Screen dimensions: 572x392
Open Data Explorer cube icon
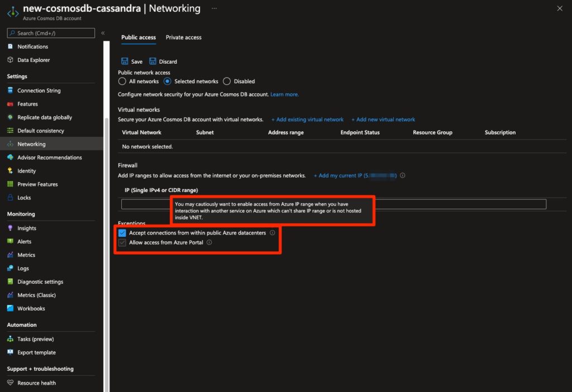click(10, 60)
